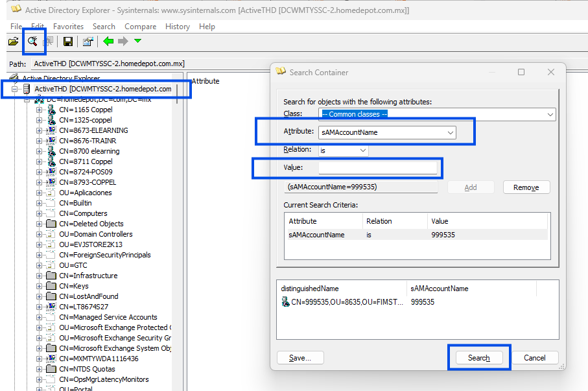Select the OU=Microsoft Exchange Protected tree item
588x391 pixels.
pyautogui.click(x=115, y=327)
